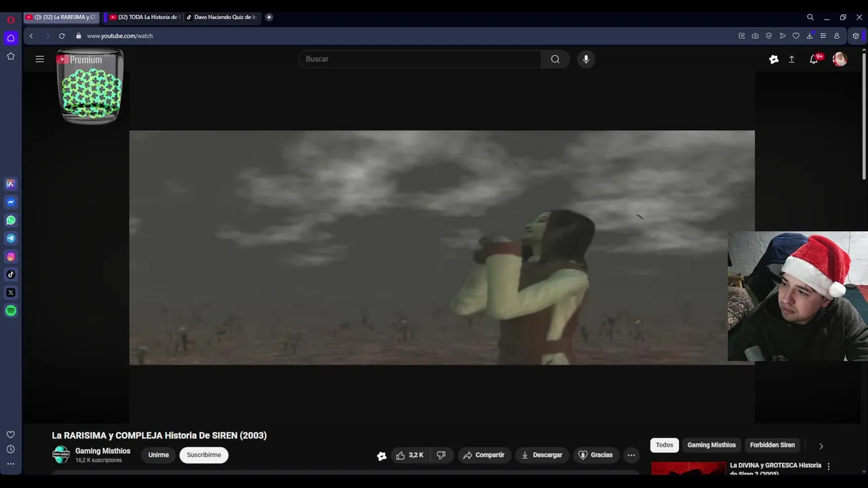This screenshot has height=488, width=868.
Task: Open the snapshot camera tool
Action: pyautogui.click(x=755, y=36)
